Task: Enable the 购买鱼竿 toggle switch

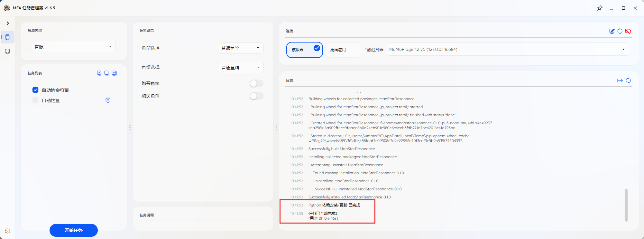Action: click(x=256, y=83)
